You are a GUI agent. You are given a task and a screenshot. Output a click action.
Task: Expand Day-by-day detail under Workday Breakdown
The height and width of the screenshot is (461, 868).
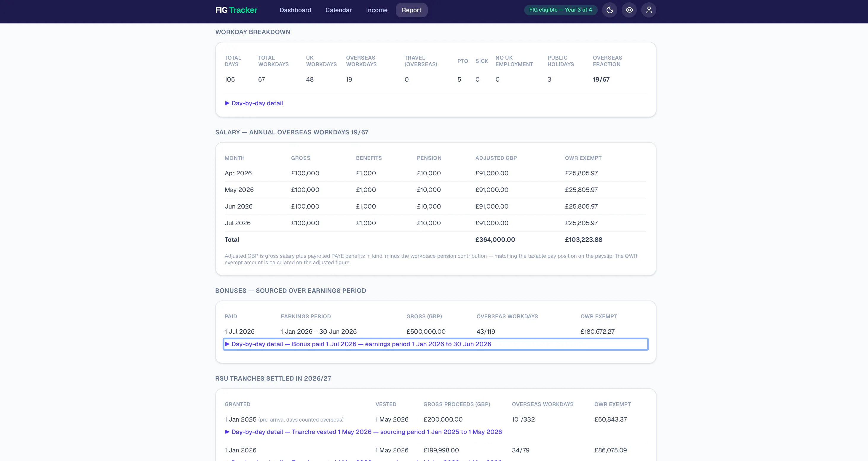click(x=254, y=103)
